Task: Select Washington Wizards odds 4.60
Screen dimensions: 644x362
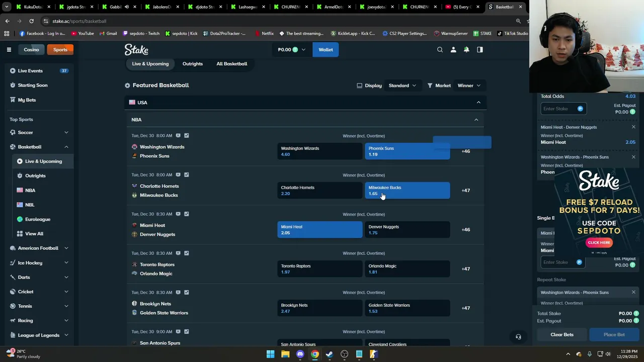Action: pos(319,151)
